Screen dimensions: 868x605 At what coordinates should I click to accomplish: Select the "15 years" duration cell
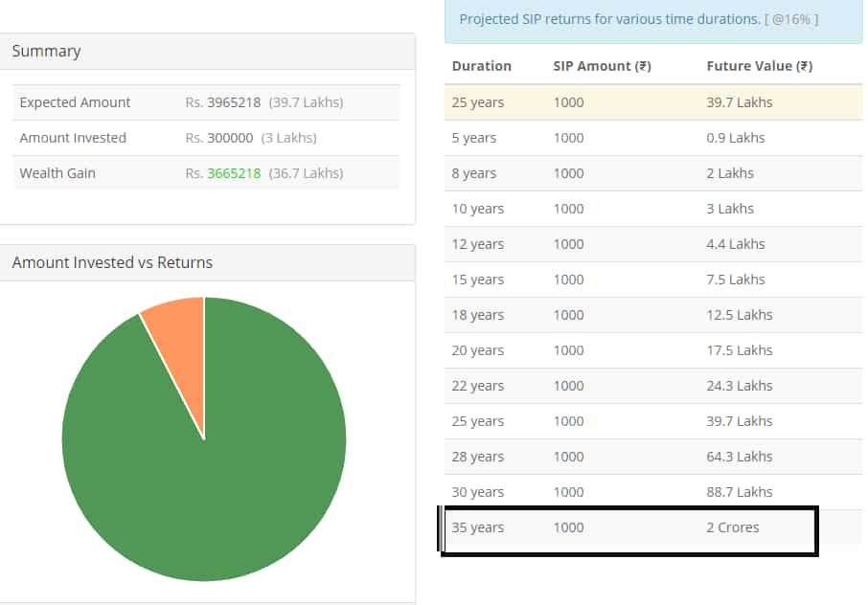[478, 280]
